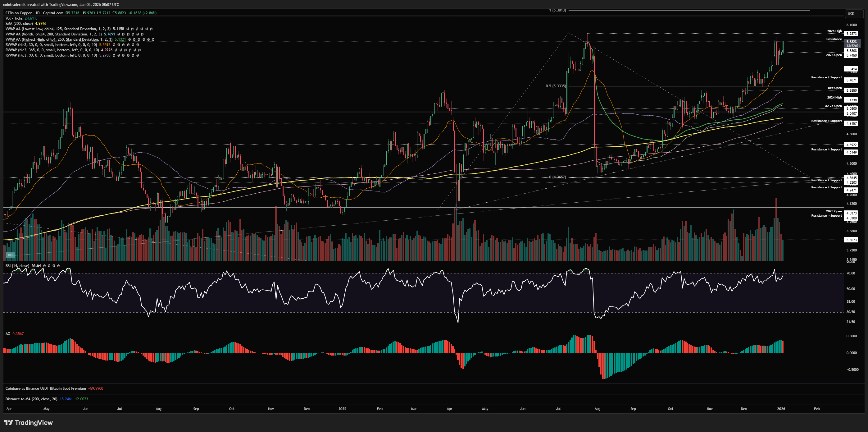This screenshot has height=432, width=868.
Task: Select the SMA (200, close) legend entry
Action: (19, 24)
